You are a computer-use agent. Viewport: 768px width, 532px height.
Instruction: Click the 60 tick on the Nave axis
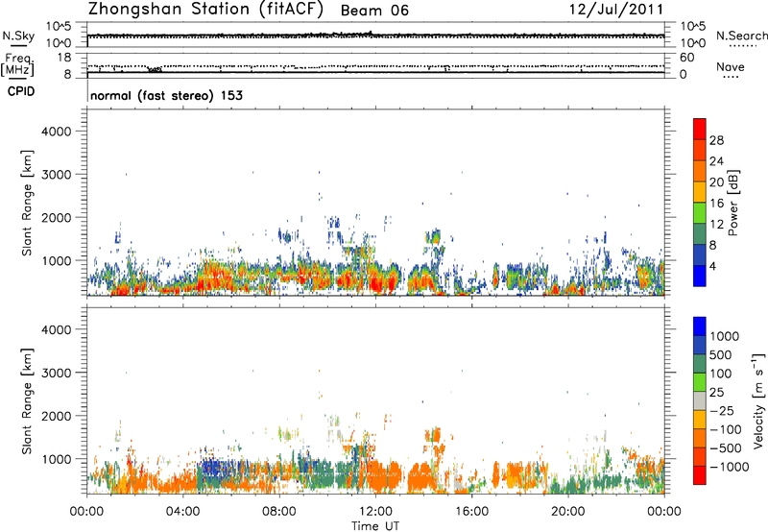pyautogui.click(x=686, y=58)
